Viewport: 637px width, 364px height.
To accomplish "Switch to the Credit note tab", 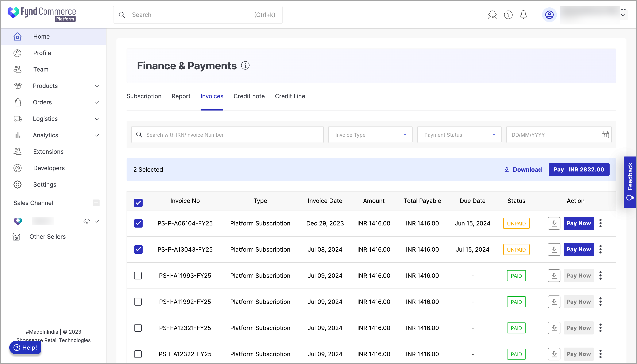I will 249,96.
